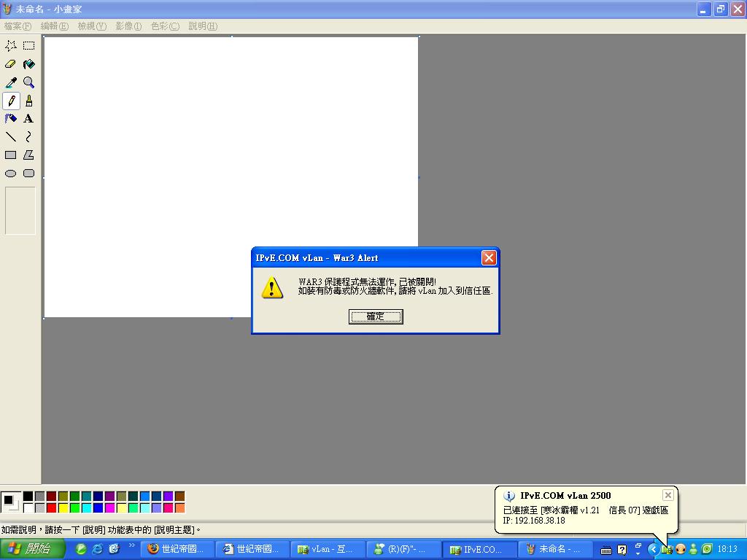Image resolution: width=747 pixels, height=560 pixels.
Task: Select the rectangular Select tool
Action: tap(29, 46)
